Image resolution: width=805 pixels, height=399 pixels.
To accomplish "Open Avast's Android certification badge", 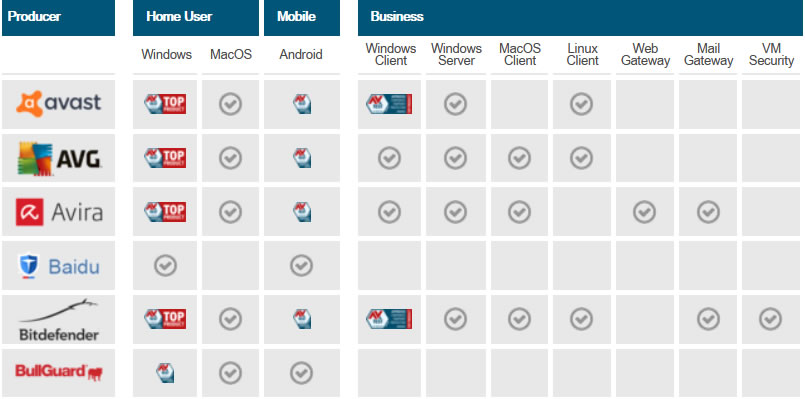I will [x=302, y=104].
